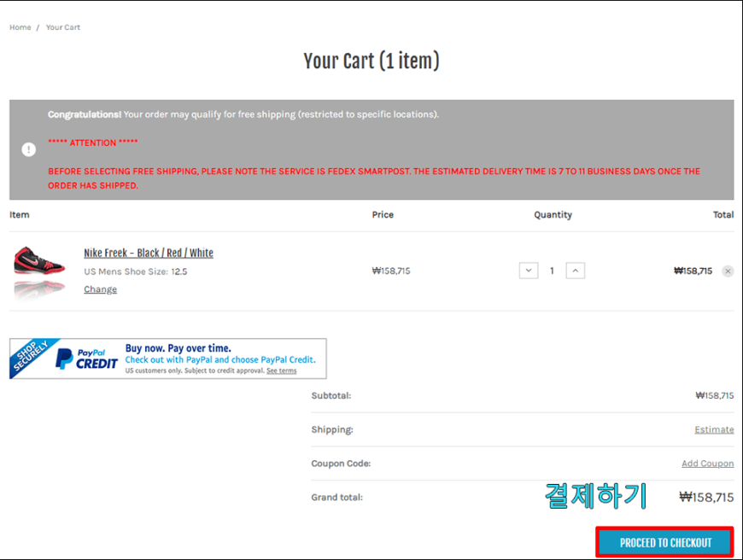Viewport: 743px width, 560px height.
Task: Click the 'Grand total:' label
Action: click(x=336, y=498)
